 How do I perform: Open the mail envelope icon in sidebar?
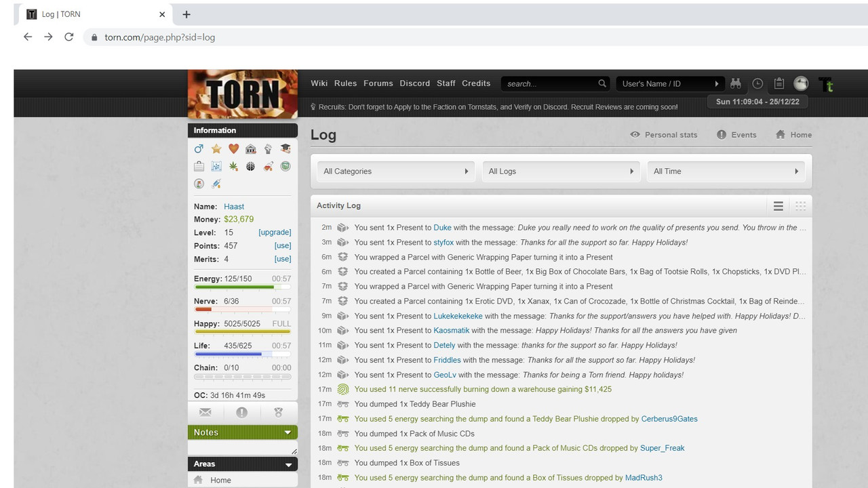coord(205,412)
